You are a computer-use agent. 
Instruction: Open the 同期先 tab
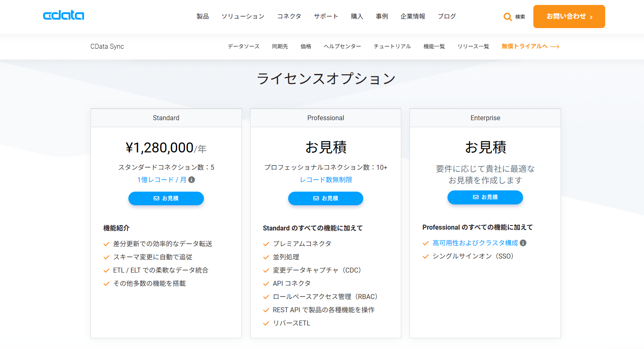coord(280,46)
